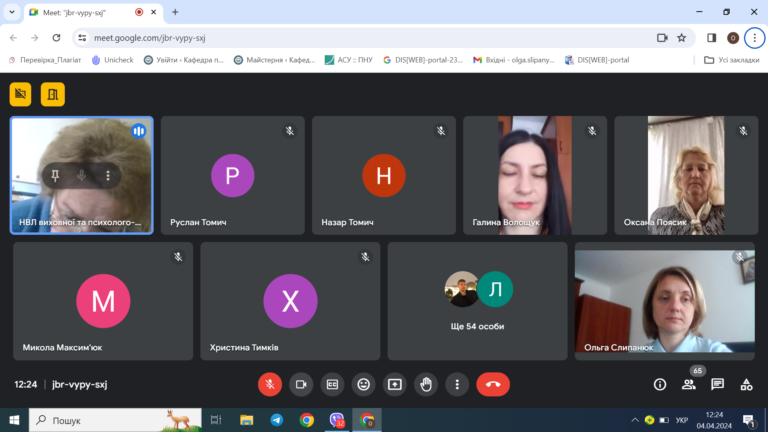Open the present screen option

(394, 384)
